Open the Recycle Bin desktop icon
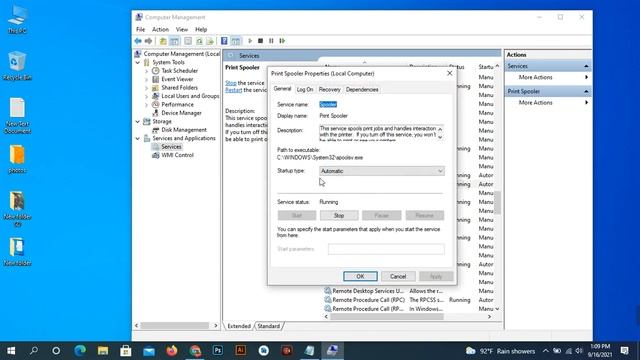The image size is (640, 360). click(x=17, y=65)
